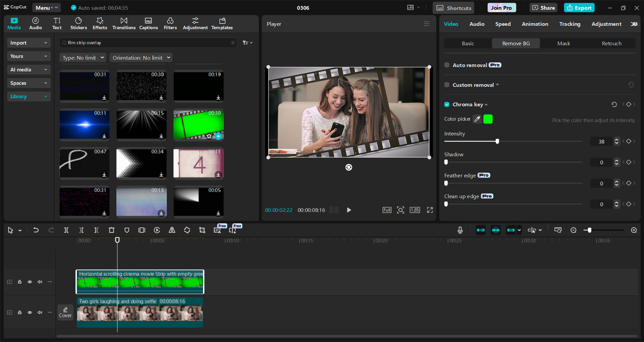644x342 pixels.
Task: Collapse the Chroma key section
Action: [487, 104]
